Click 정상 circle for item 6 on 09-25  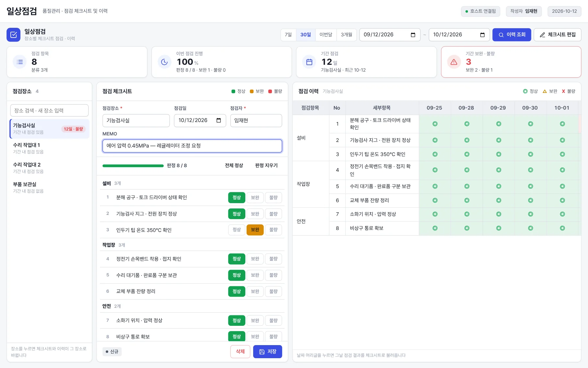(435, 200)
